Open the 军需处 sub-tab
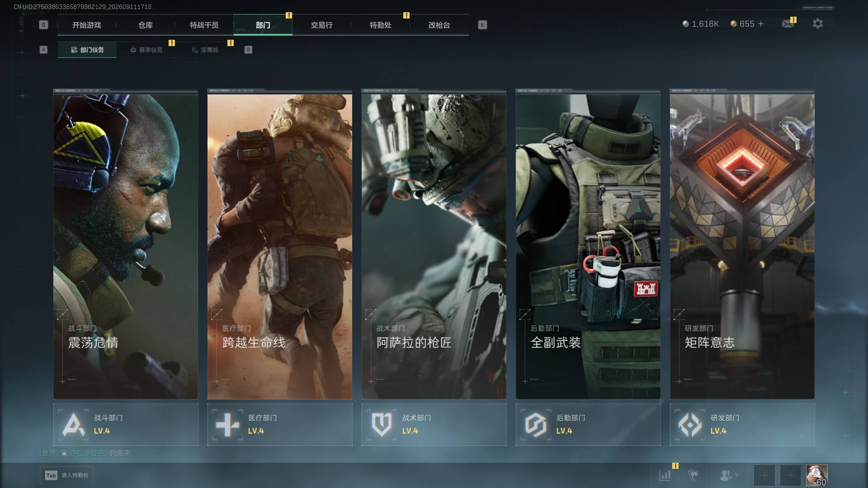Screen dimensions: 868x488 point(205,50)
